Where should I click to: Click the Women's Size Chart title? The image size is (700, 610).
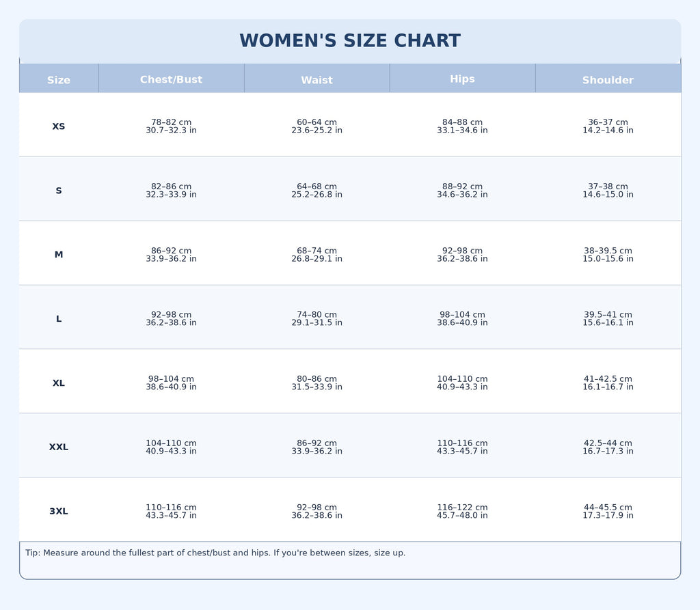coord(350,41)
